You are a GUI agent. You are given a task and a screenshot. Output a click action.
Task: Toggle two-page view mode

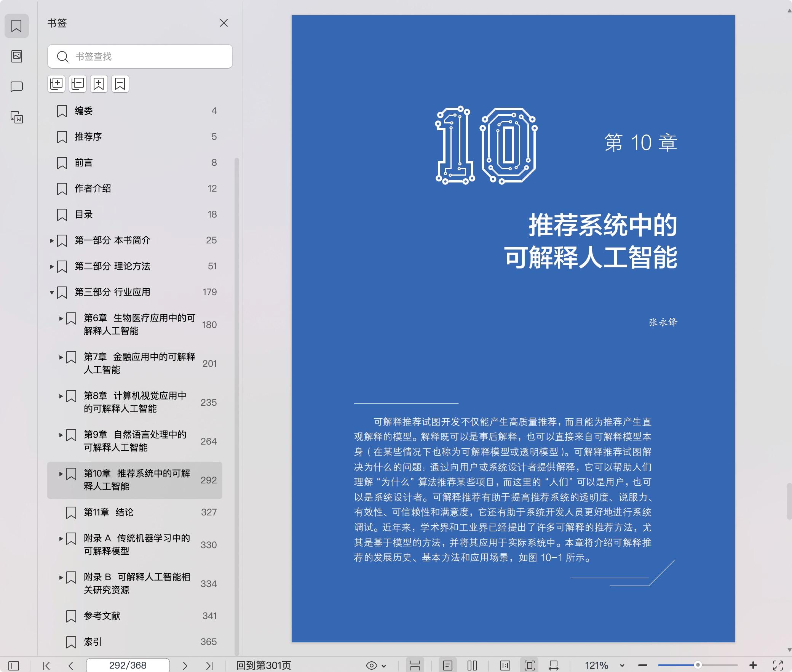(x=472, y=665)
